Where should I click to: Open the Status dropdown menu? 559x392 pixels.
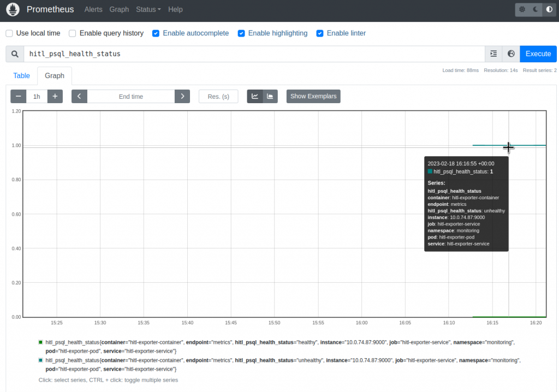pos(147,9)
